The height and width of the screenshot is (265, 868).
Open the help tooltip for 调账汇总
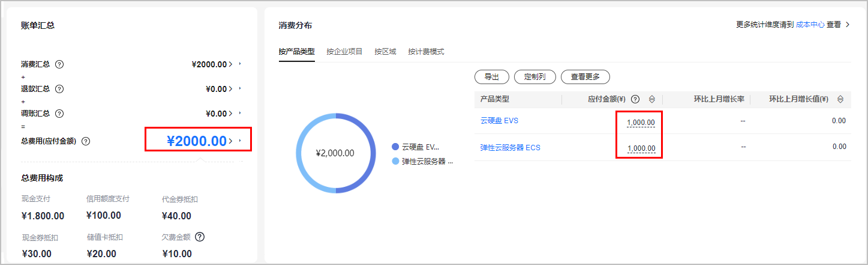click(x=59, y=114)
